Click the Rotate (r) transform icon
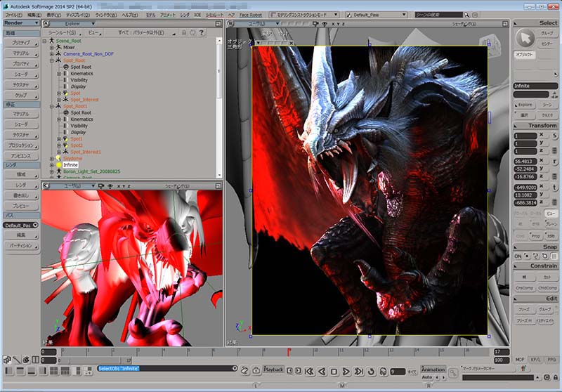The image size is (562, 392). click(x=554, y=162)
